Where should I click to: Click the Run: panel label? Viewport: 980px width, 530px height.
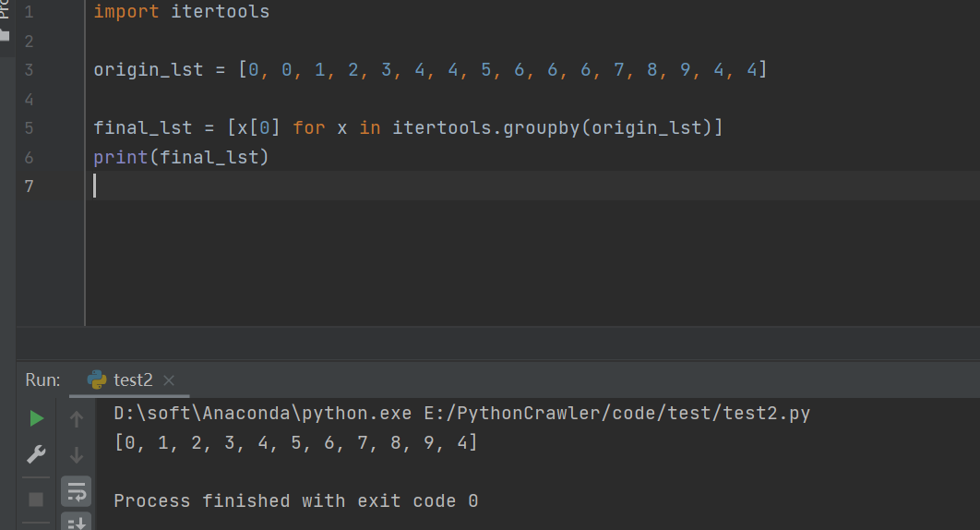42,379
